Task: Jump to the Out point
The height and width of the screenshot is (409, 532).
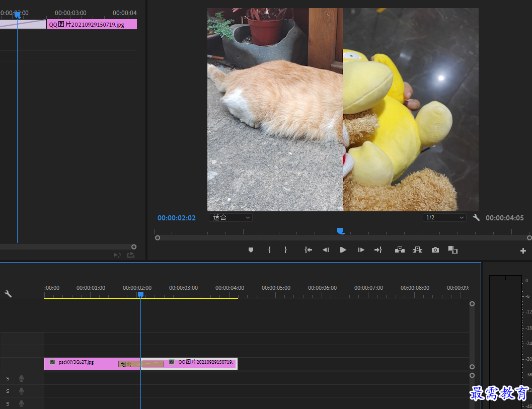Action: point(378,250)
